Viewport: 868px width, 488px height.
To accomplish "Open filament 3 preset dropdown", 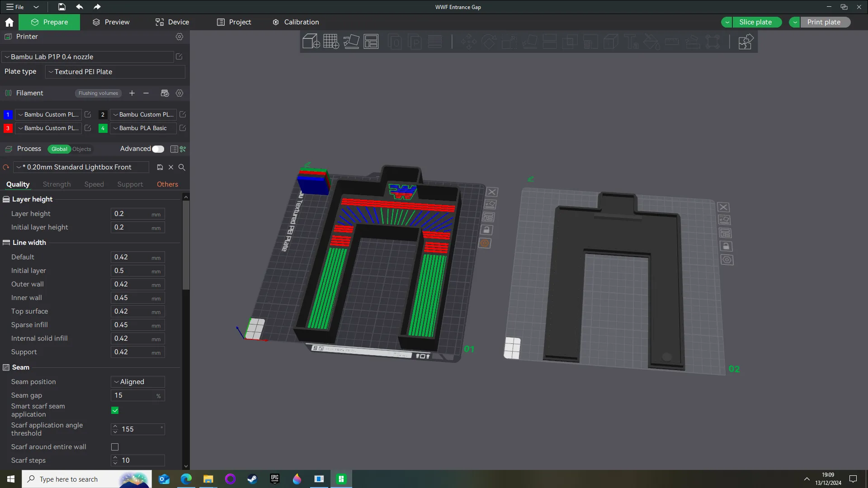I will click(48, 128).
